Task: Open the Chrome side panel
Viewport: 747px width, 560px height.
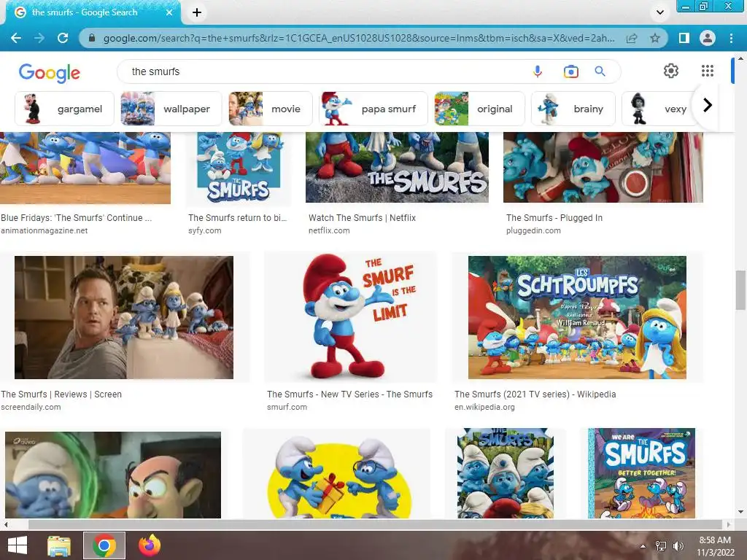Action: tap(684, 38)
